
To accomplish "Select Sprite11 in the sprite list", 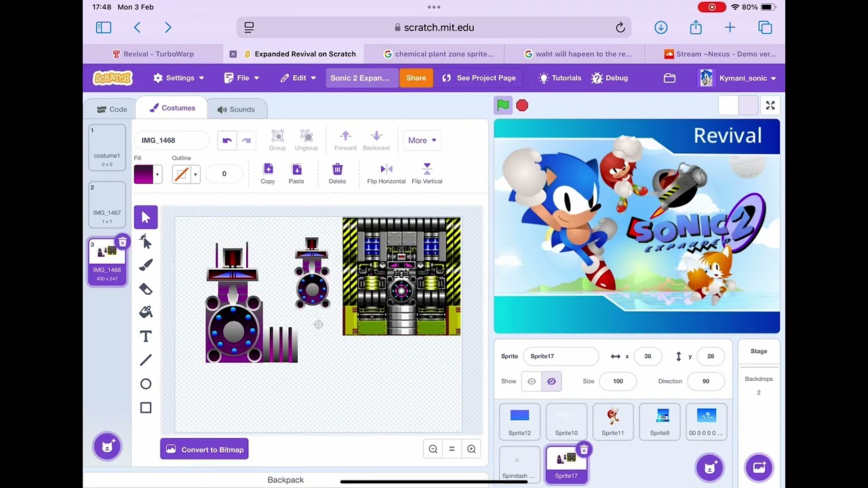I will tap(613, 422).
